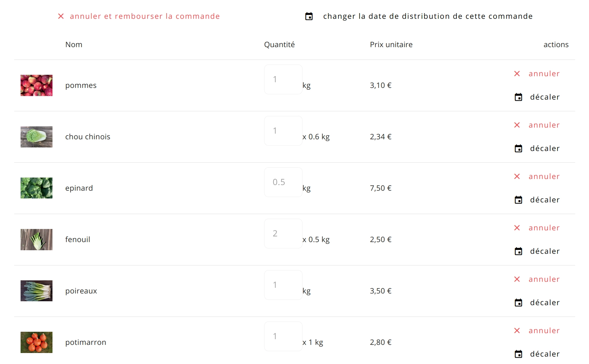Cancel and refund the whole order
This screenshot has width=589, height=364.
coord(145,16)
